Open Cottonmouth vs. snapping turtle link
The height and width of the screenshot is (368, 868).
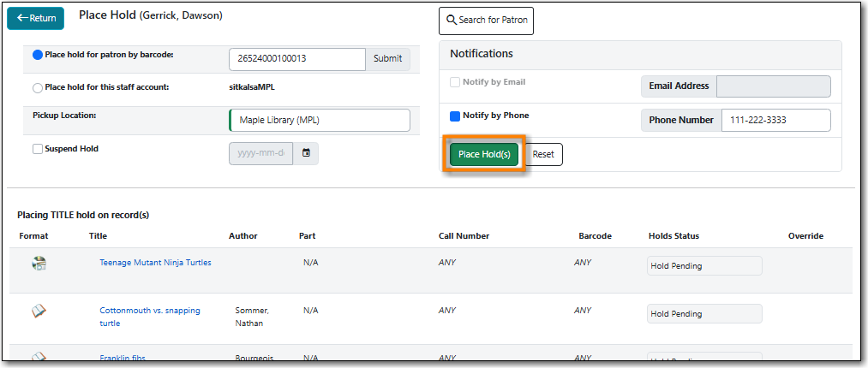[x=150, y=317]
